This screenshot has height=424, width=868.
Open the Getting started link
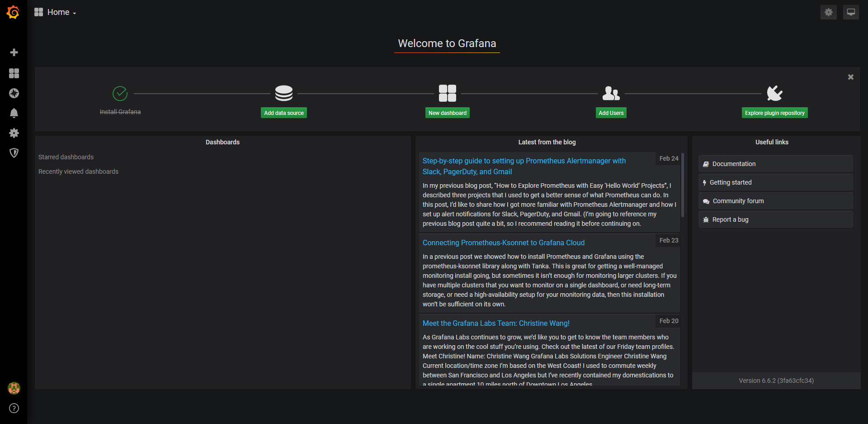click(x=776, y=182)
